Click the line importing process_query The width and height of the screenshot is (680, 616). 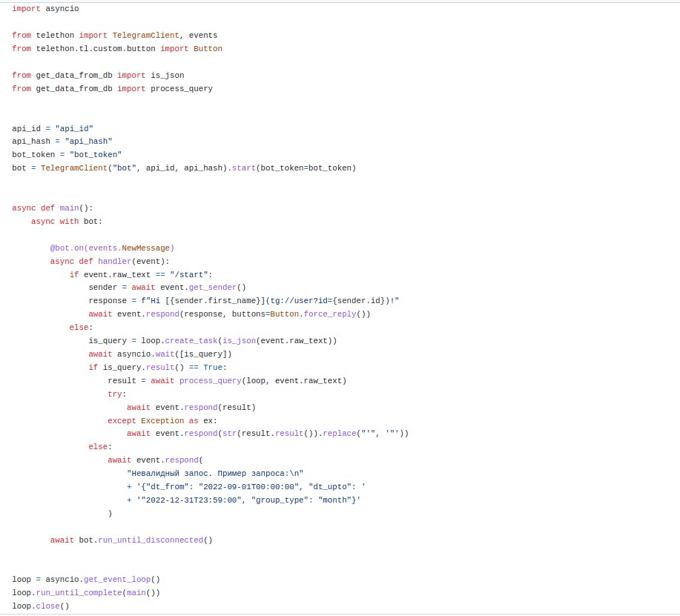coord(112,88)
